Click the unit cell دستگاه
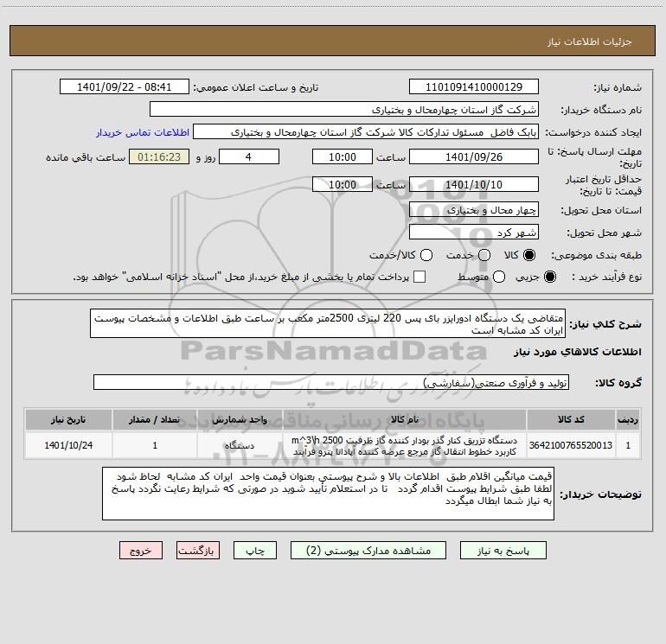Screen dimensions: 666x644 [240, 445]
